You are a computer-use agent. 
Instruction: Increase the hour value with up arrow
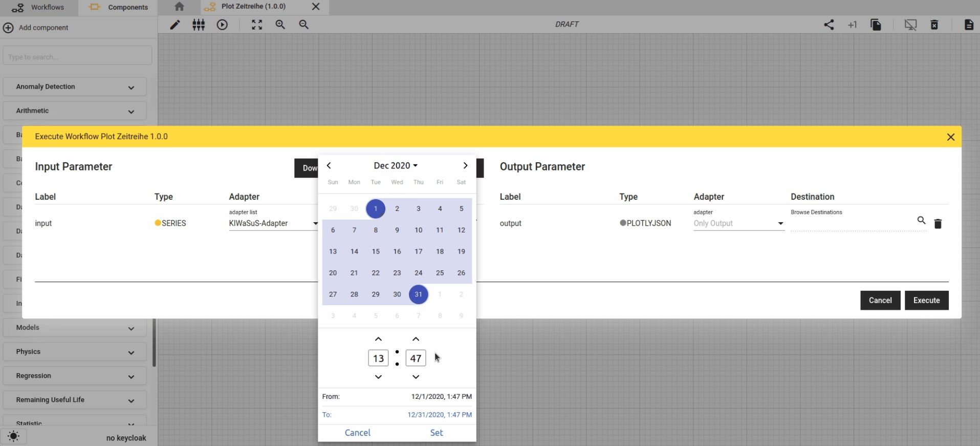tap(378, 339)
